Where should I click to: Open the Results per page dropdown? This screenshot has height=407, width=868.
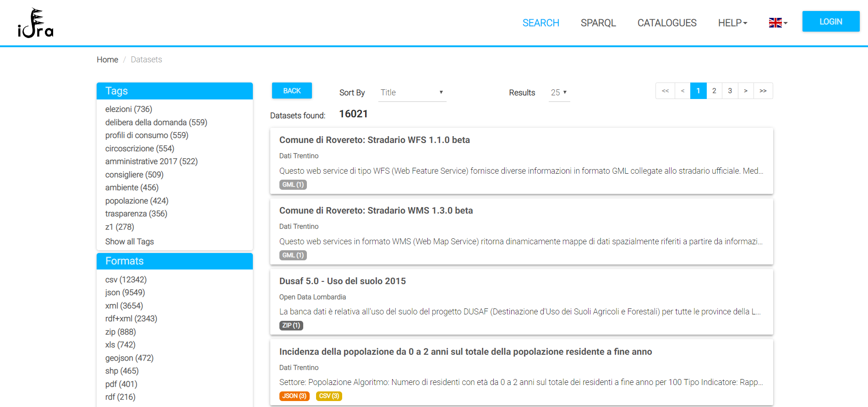coord(559,93)
